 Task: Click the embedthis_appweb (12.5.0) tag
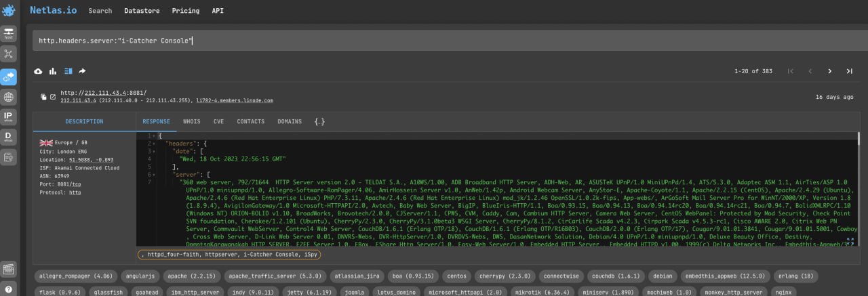(x=725, y=276)
